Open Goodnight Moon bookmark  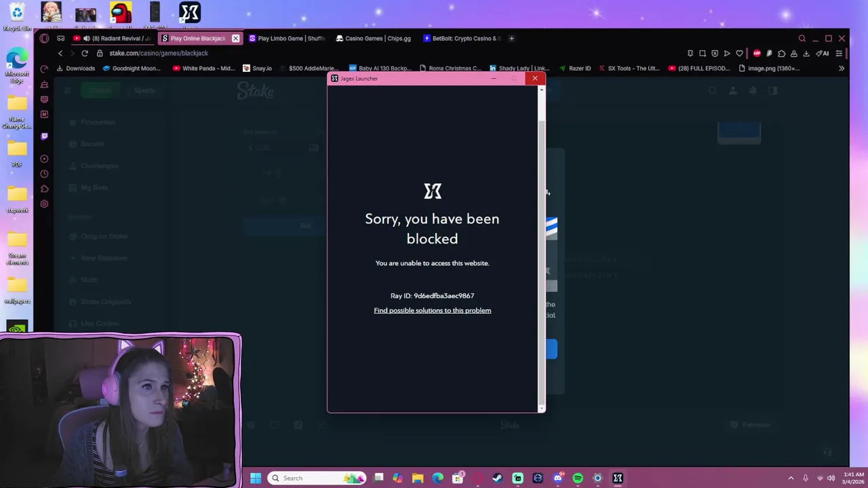tap(132, 68)
